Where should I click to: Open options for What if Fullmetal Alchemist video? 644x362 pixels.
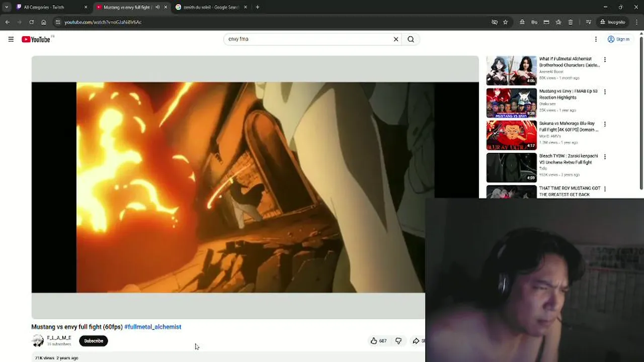coord(605,59)
